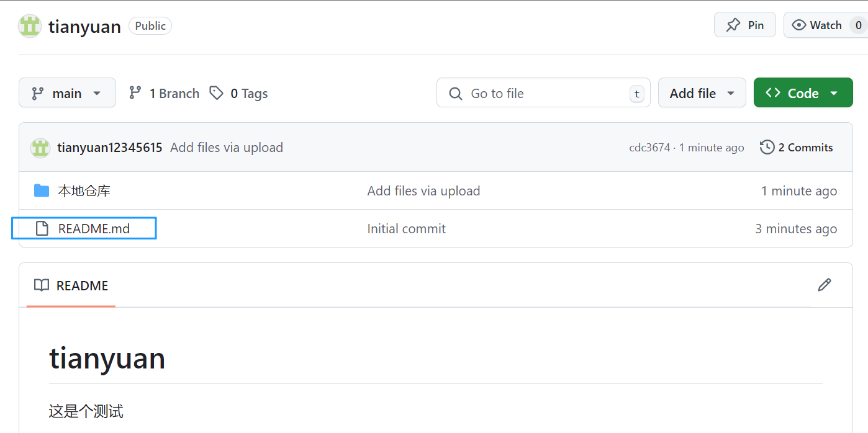This screenshot has height=433, width=868.
Task: Click the eye icon in Watch button
Action: [799, 25]
